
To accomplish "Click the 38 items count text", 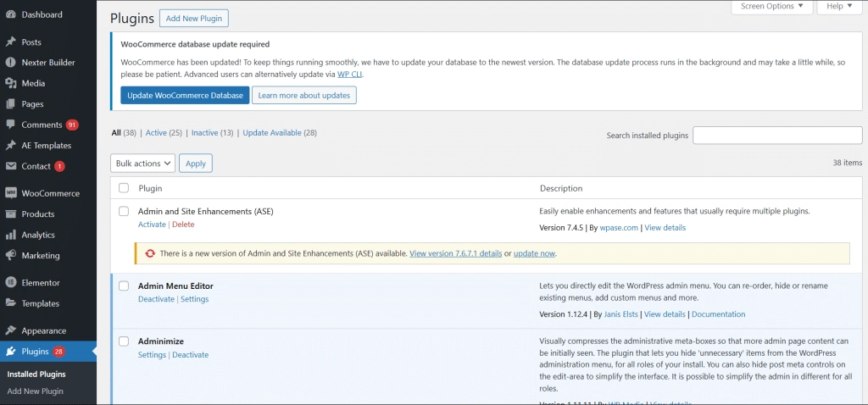I will (x=848, y=163).
